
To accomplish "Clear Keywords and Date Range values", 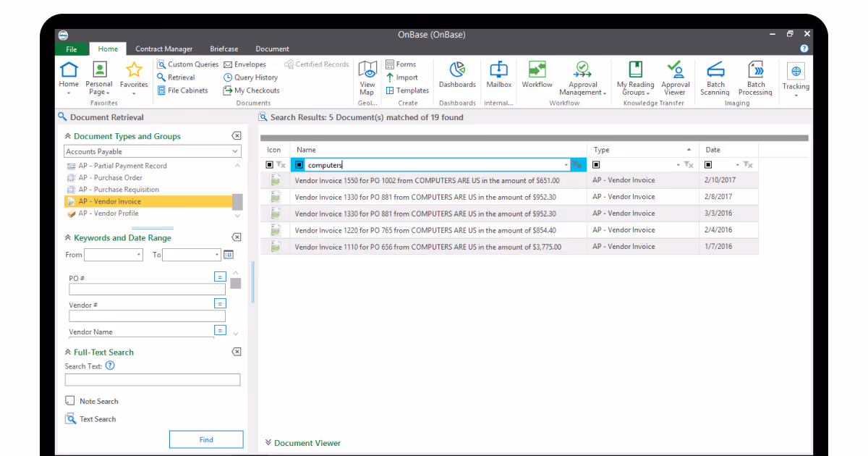I will point(236,237).
